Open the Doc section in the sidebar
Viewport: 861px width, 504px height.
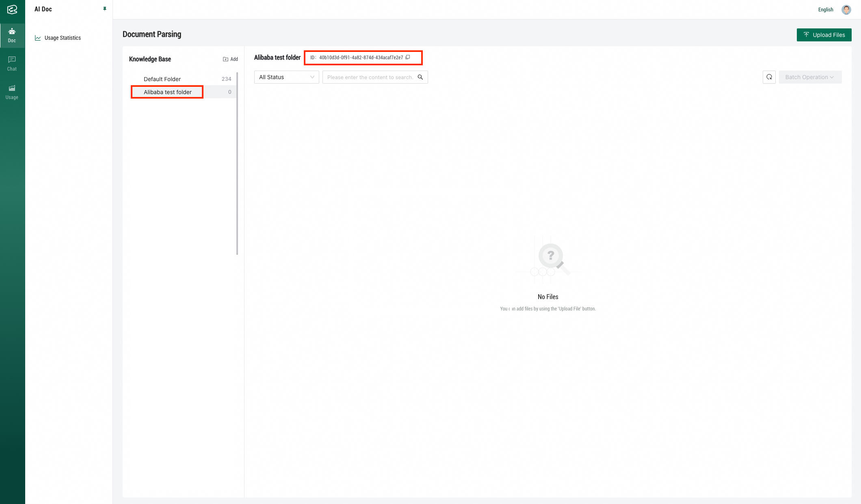(x=12, y=35)
